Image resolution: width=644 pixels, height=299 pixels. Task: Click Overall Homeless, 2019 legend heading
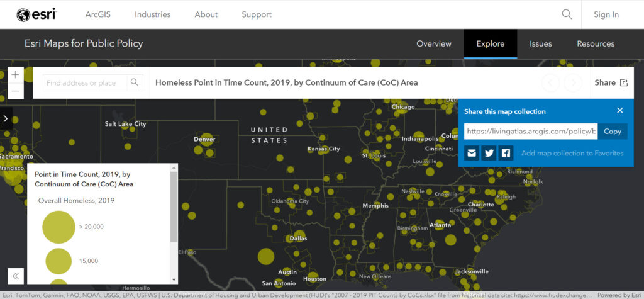coord(76,201)
